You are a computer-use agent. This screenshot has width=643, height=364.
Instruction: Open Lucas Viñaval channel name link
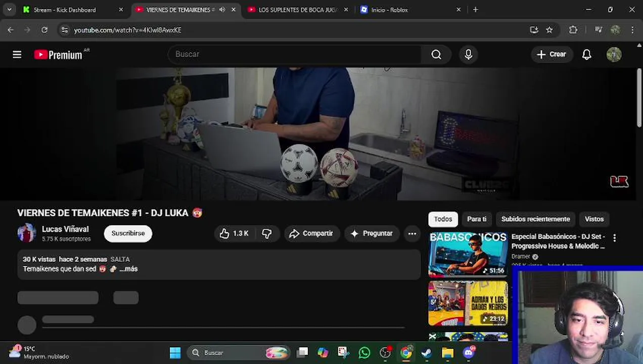pyautogui.click(x=65, y=230)
